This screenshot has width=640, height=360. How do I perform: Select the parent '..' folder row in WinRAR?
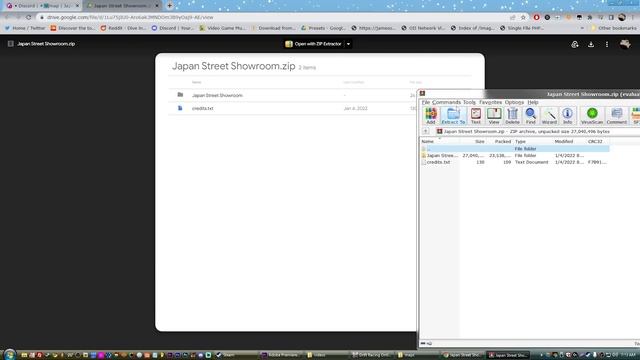[515, 149]
